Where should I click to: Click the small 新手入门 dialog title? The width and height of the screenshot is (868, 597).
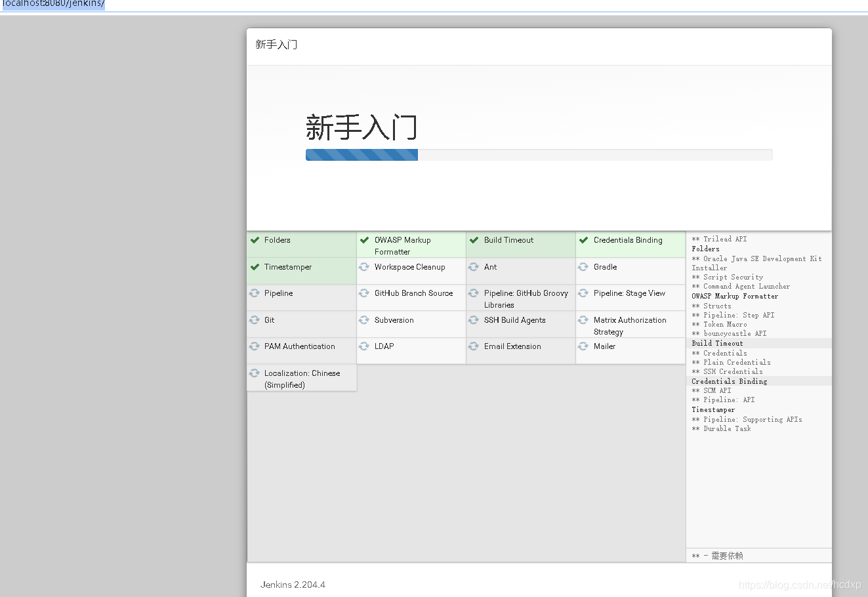276,45
